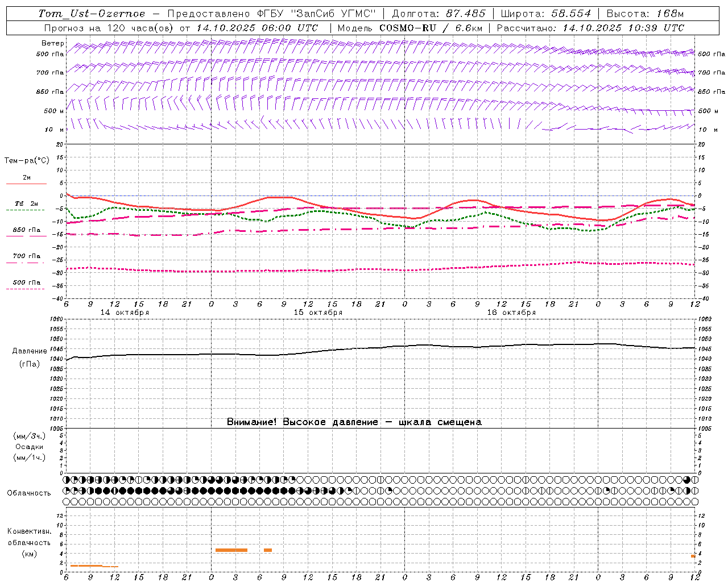The height and width of the screenshot is (582, 728).
Task: Click the "10 м" wind level label on the left axis
Action: [x=53, y=130]
